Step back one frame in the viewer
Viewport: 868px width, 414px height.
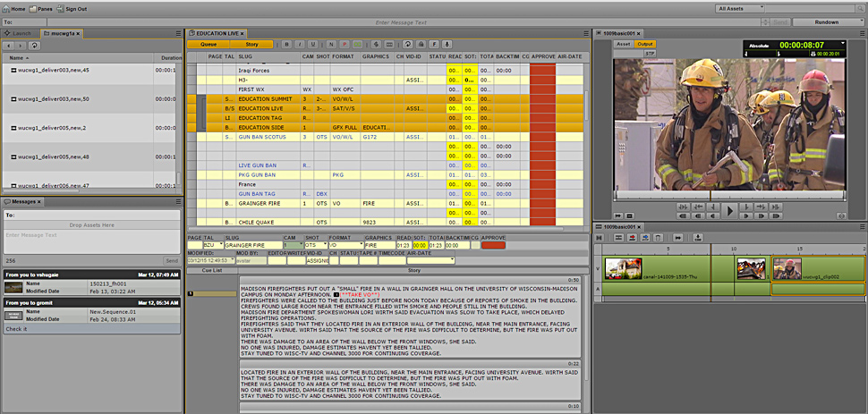click(715, 215)
